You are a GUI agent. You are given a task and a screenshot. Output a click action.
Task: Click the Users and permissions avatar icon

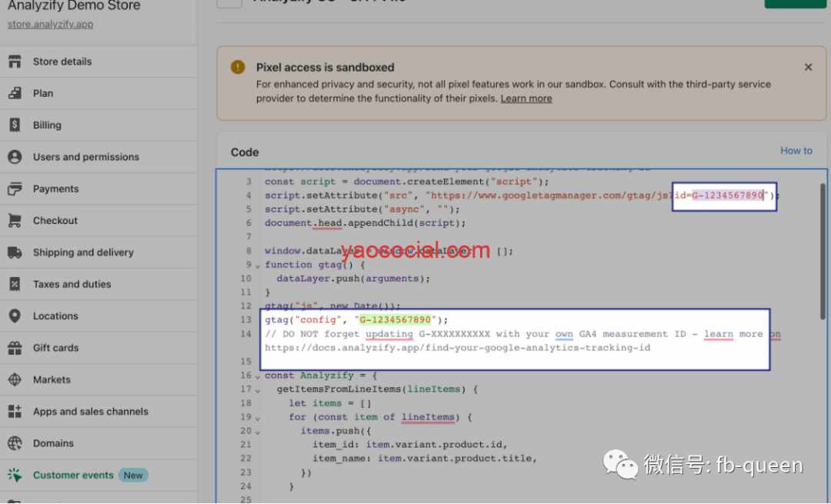tap(15, 157)
